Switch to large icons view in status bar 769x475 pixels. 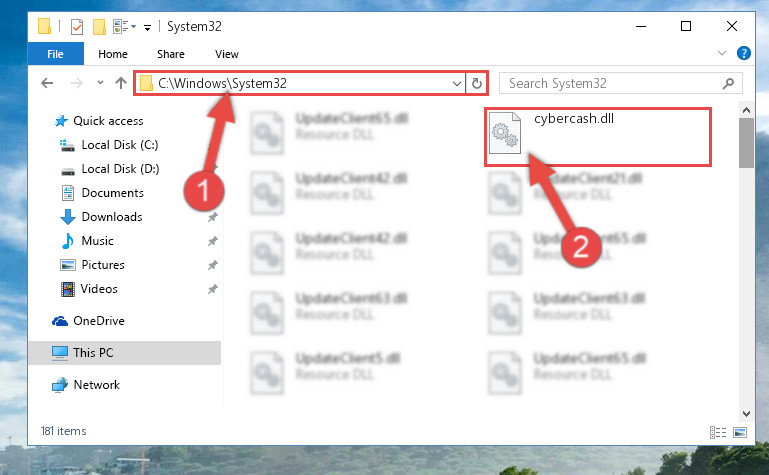(740, 432)
